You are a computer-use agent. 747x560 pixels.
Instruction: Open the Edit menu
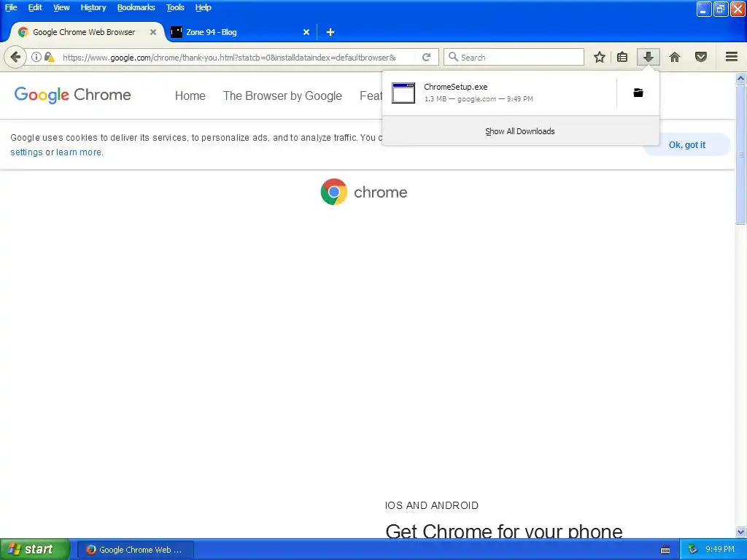click(x=35, y=7)
